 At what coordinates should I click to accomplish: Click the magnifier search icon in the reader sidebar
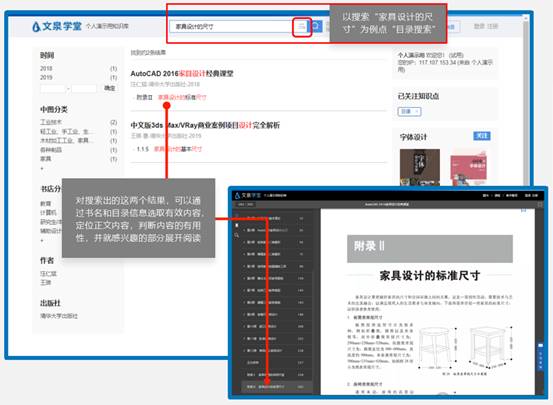[x=236, y=235]
